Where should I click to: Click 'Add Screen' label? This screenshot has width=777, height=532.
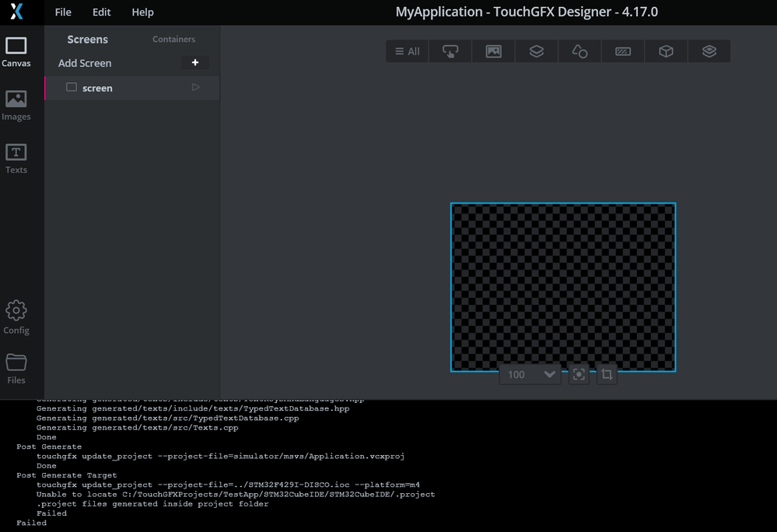pyautogui.click(x=85, y=63)
